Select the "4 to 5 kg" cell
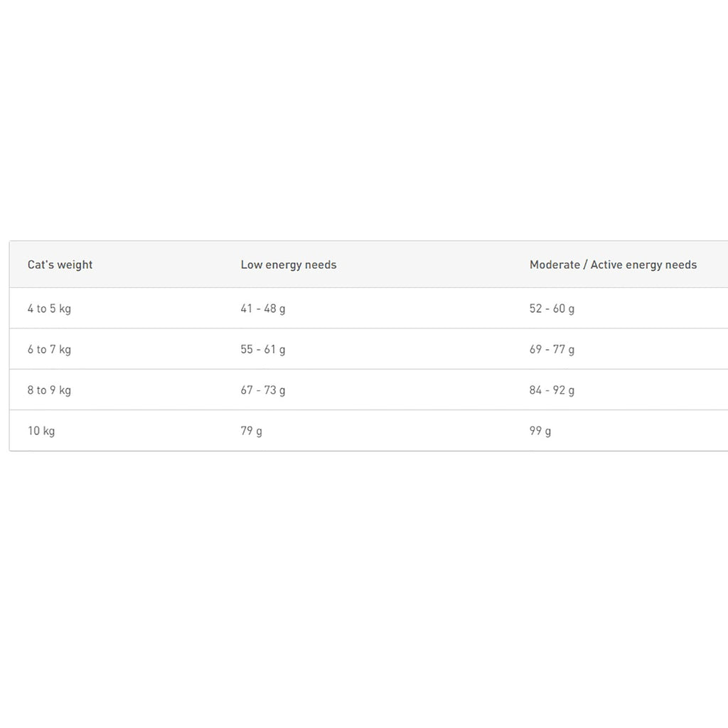Image resolution: width=728 pixels, height=728 pixels. coord(49,309)
